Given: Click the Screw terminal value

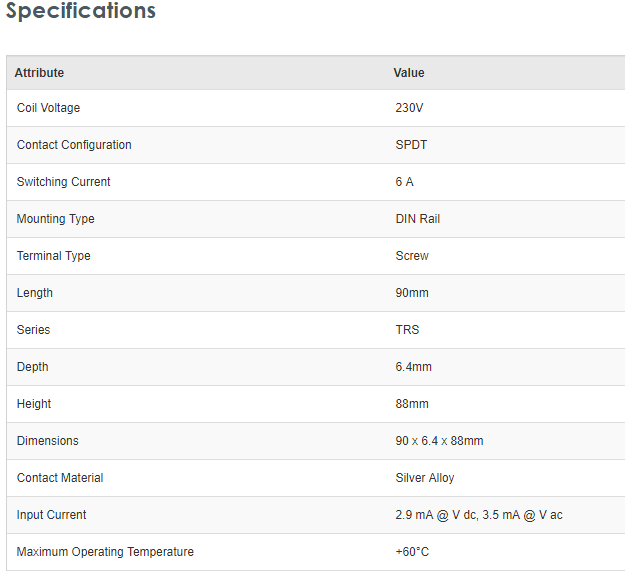Looking at the screenshot, I should pos(412,256).
